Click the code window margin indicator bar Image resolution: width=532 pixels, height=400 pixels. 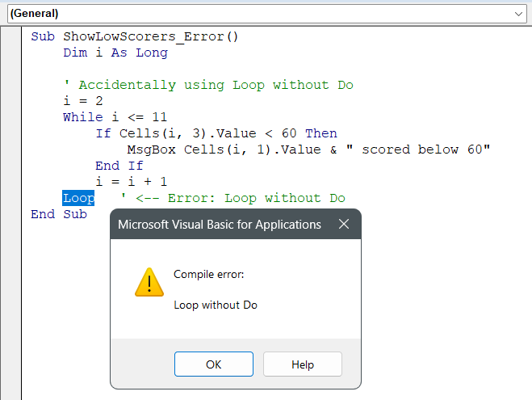[x=10, y=213]
